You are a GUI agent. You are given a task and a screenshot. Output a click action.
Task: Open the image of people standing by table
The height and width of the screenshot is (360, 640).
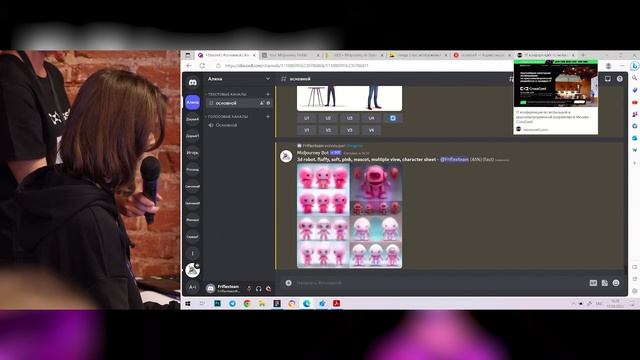coord(349,98)
